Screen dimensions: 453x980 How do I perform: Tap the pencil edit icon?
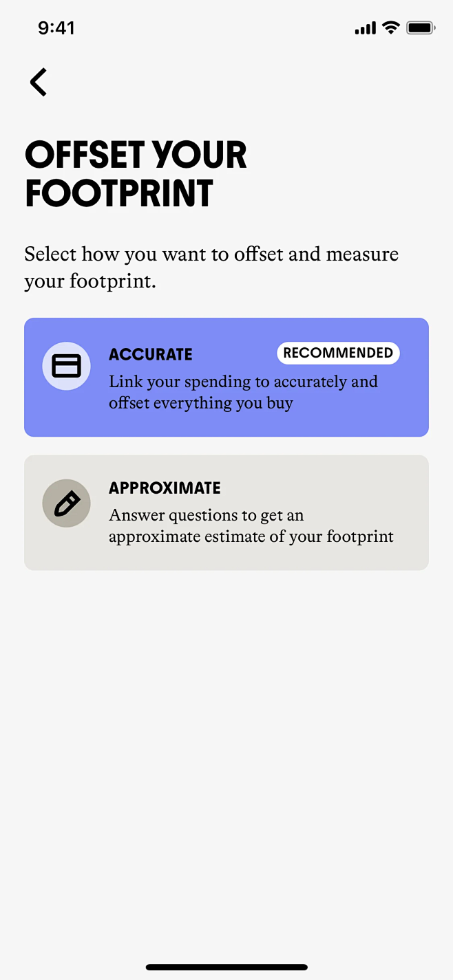pyautogui.click(x=67, y=503)
